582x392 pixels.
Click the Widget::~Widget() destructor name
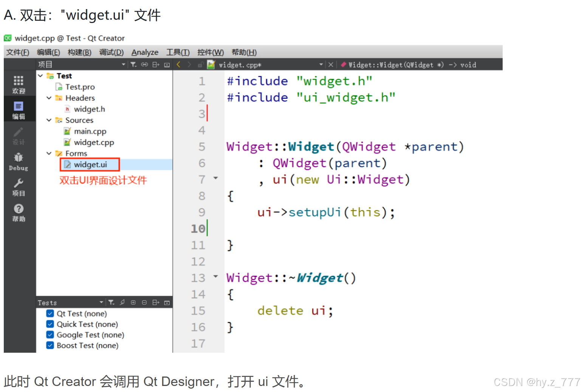point(291,278)
